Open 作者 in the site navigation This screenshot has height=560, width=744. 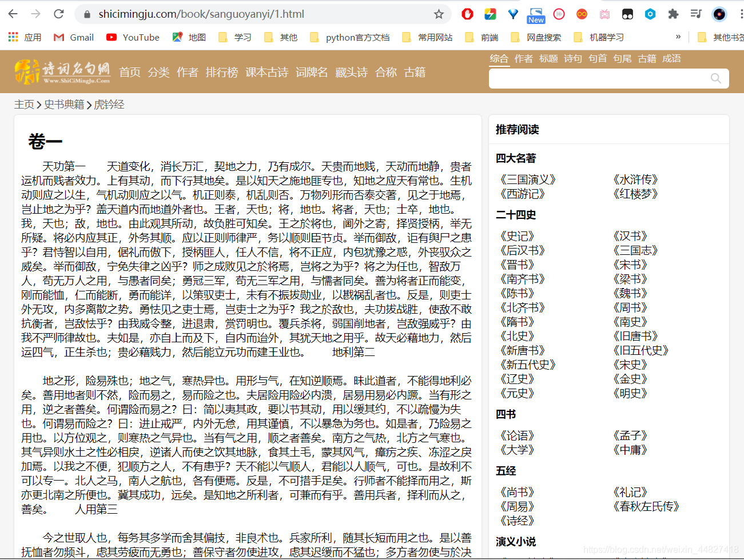(x=187, y=72)
